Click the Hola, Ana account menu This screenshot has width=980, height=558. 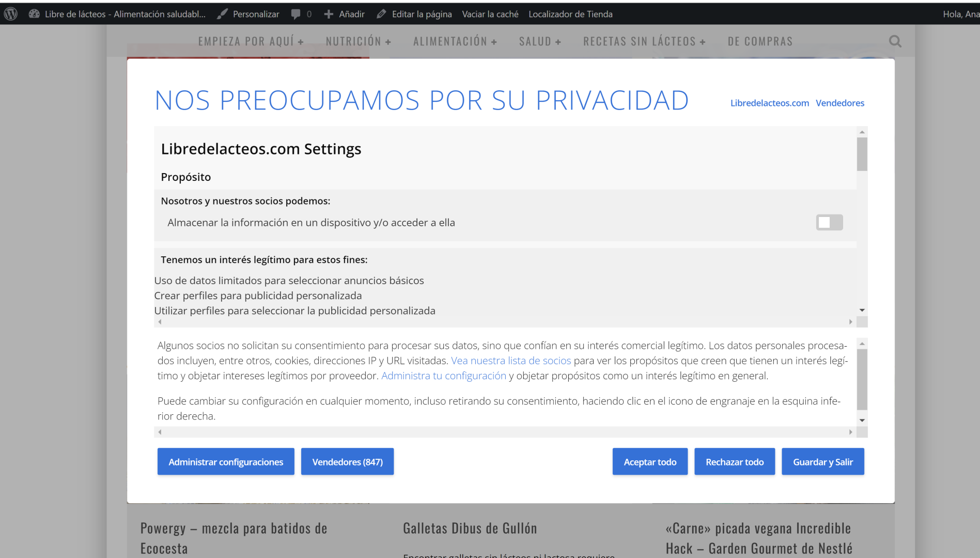coord(961,14)
